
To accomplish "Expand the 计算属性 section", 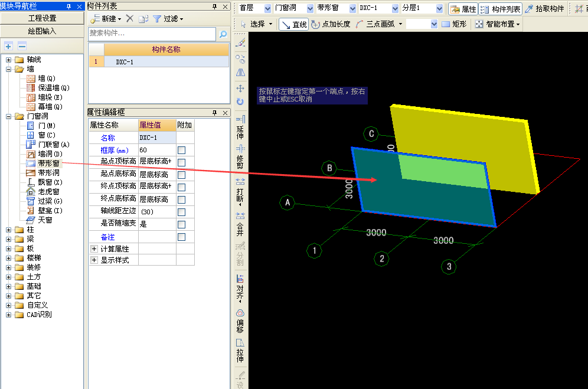I will 94,249.
